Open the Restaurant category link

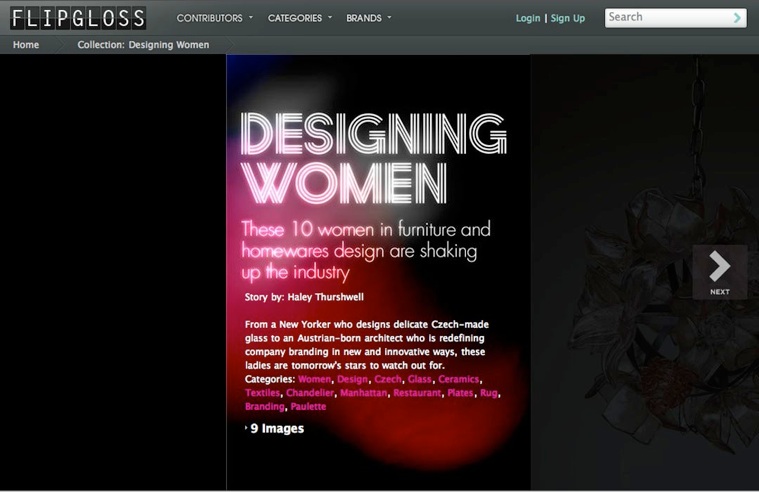(417, 393)
